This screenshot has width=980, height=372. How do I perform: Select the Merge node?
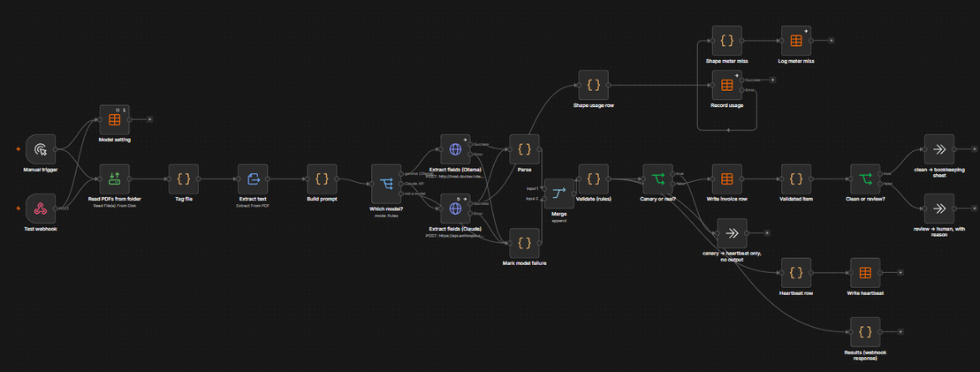pyautogui.click(x=558, y=194)
